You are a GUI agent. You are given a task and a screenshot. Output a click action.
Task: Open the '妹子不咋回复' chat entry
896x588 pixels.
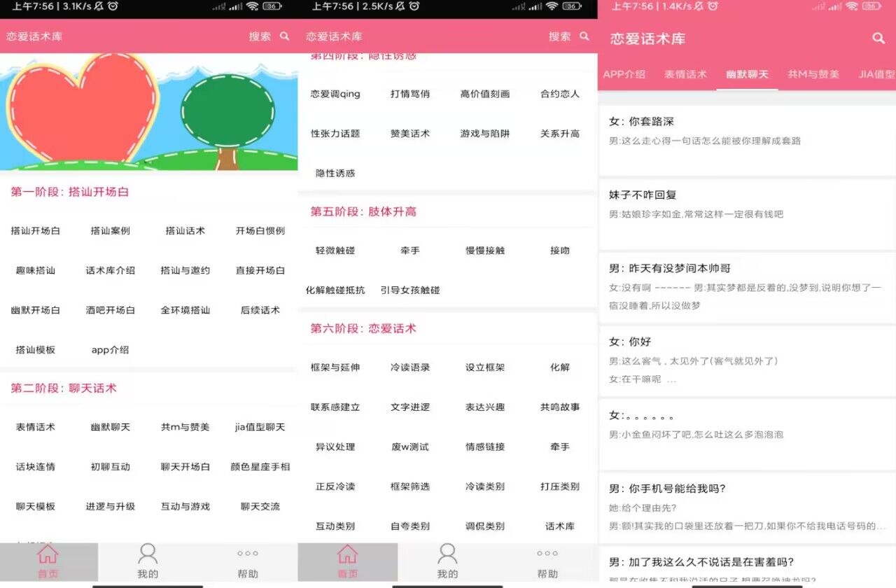[747, 214]
